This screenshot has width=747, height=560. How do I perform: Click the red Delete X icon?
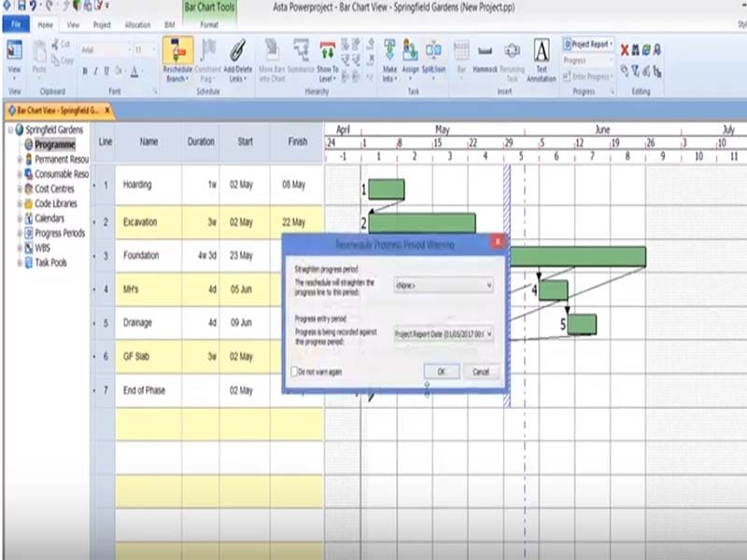pos(625,49)
